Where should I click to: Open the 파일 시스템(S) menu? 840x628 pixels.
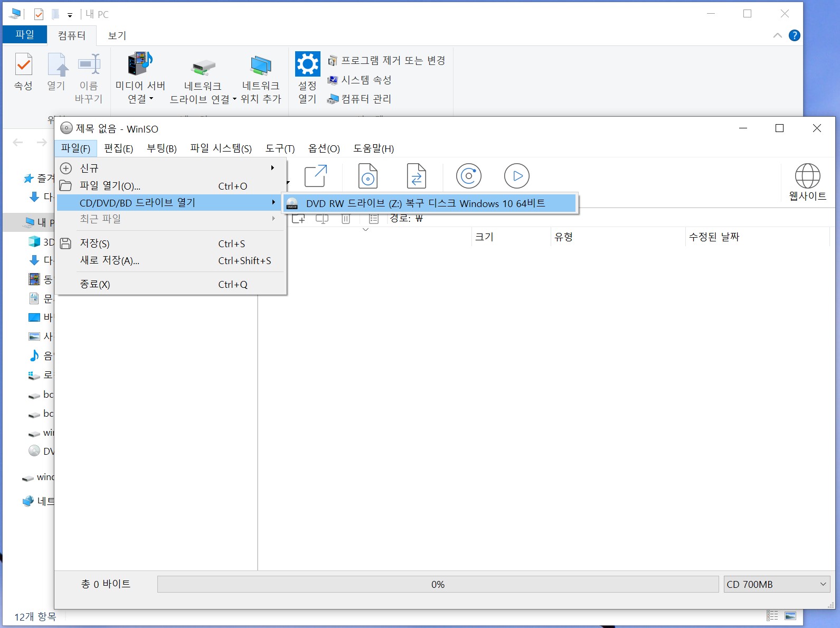tap(221, 148)
